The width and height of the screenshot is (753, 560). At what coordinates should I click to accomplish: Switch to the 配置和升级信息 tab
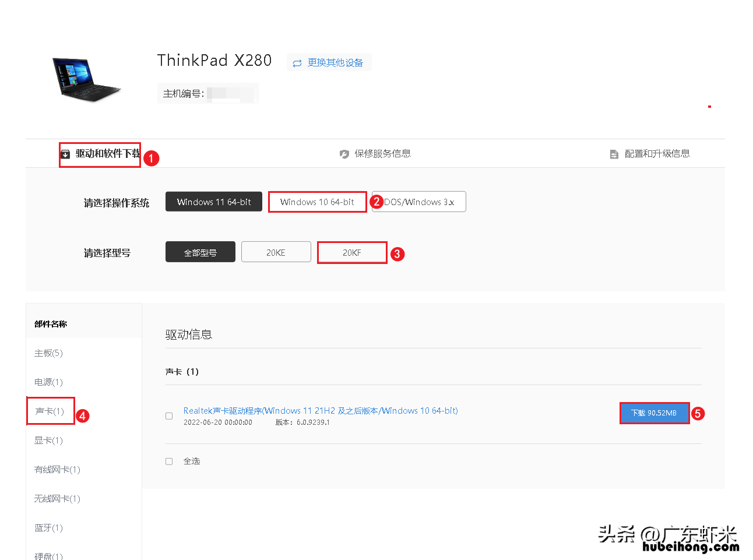[650, 154]
